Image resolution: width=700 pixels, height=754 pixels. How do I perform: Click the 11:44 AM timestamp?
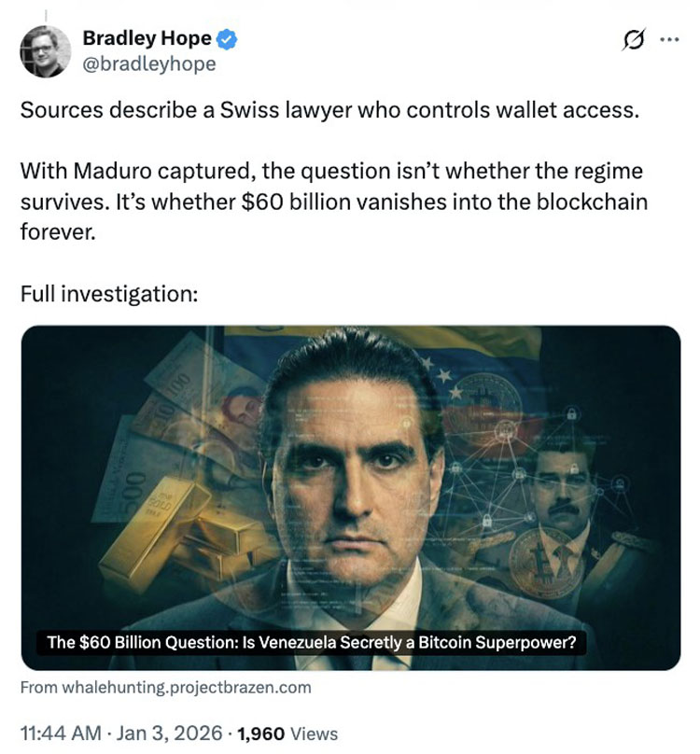58,733
